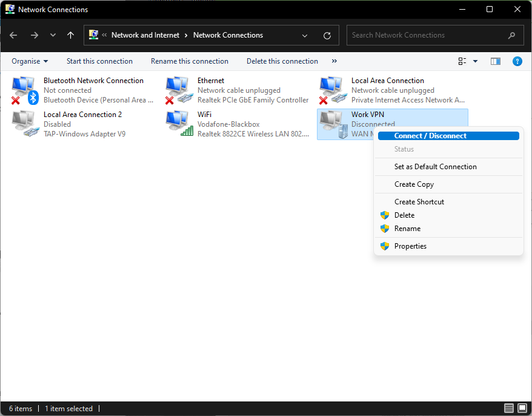The height and width of the screenshot is (416, 532).
Task: Select Properties in the context menu
Action: (410, 246)
